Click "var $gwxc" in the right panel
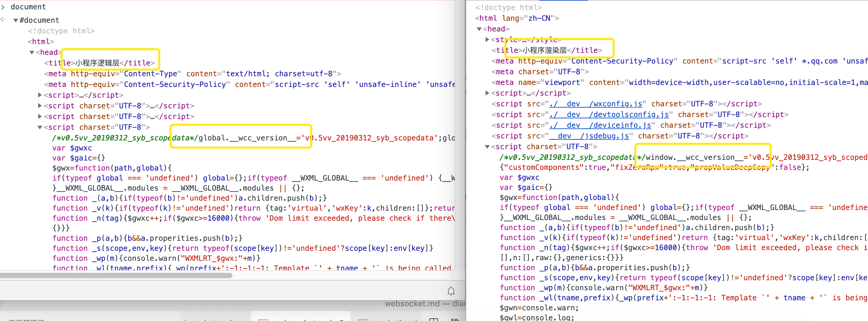 (519, 177)
